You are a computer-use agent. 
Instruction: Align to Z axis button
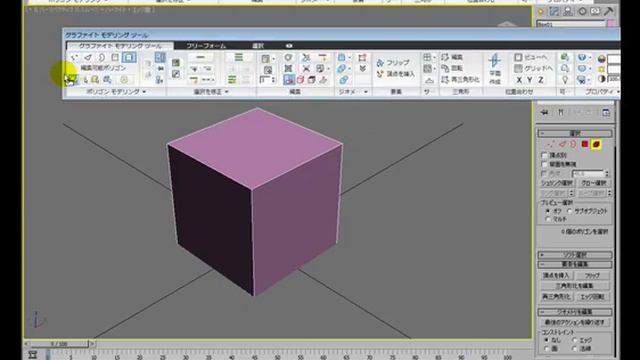coord(540,80)
